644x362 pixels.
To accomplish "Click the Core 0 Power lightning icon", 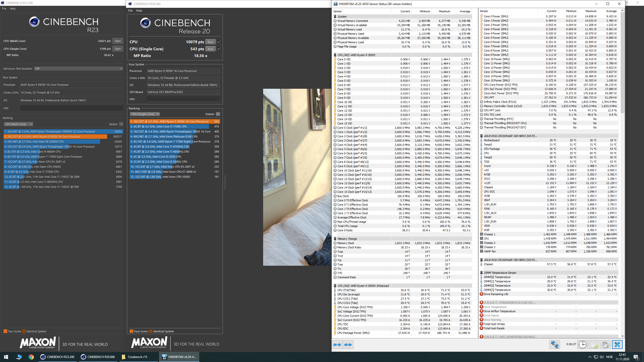I will coord(481,16).
